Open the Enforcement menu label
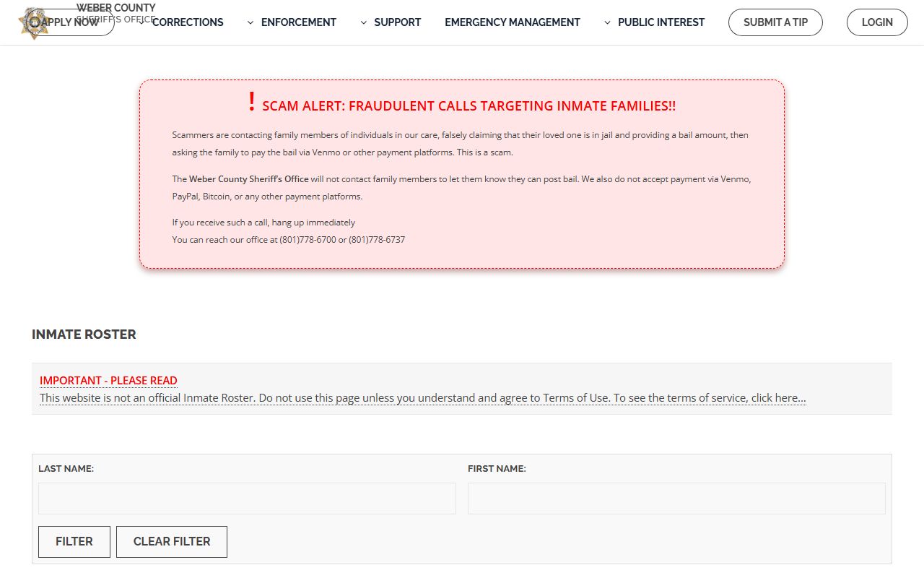 point(299,22)
